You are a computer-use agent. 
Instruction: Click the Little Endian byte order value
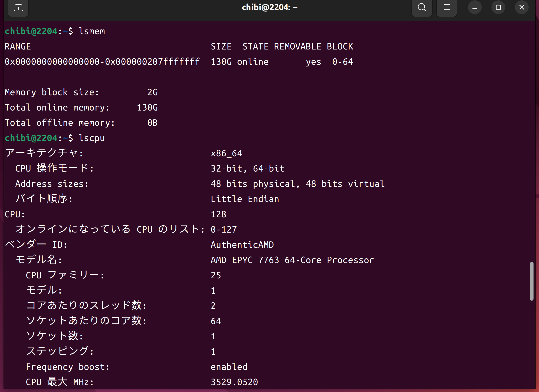pos(245,199)
